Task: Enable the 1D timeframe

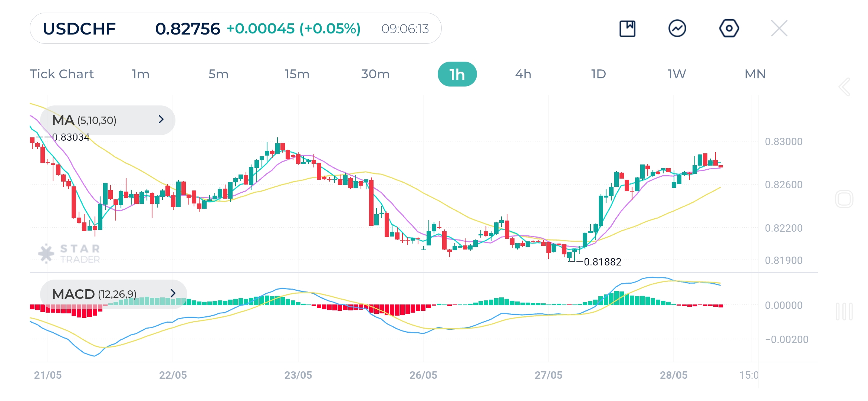Action: point(598,74)
